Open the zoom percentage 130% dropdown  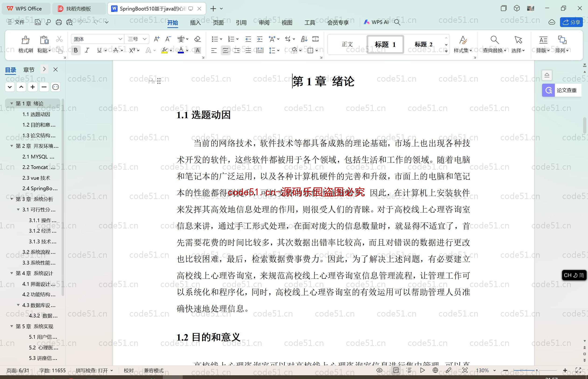click(x=494, y=370)
